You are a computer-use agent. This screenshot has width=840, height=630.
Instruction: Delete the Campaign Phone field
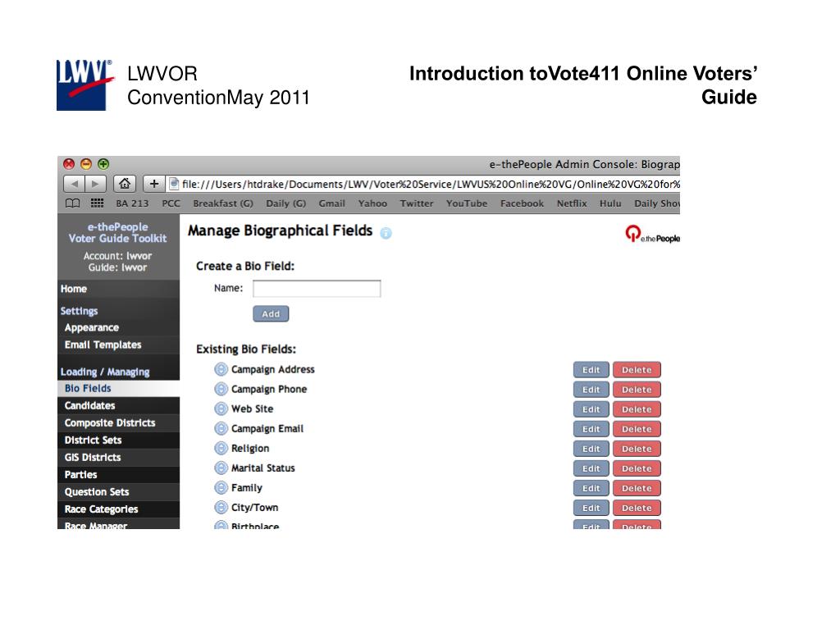point(637,390)
